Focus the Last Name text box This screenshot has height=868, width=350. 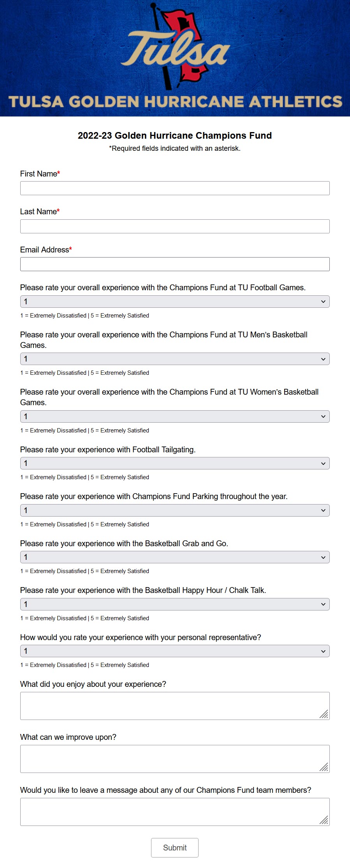[x=175, y=226]
